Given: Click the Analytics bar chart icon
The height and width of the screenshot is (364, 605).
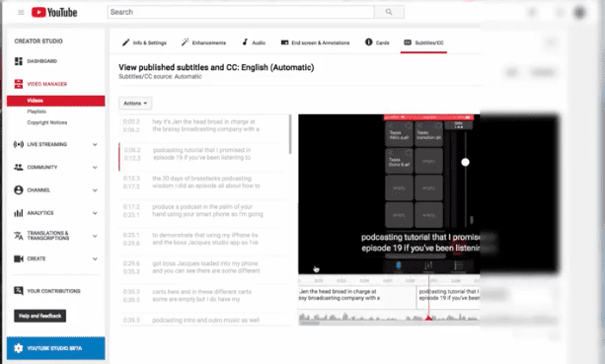Looking at the screenshot, I should pyautogui.click(x=18, y=213).
